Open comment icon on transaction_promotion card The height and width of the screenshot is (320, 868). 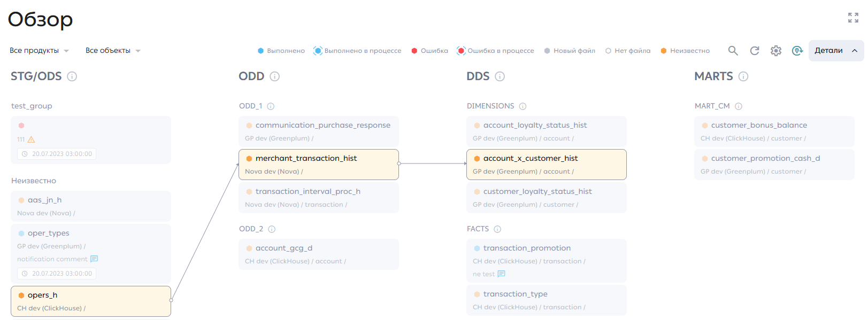(x=501, y=274)
